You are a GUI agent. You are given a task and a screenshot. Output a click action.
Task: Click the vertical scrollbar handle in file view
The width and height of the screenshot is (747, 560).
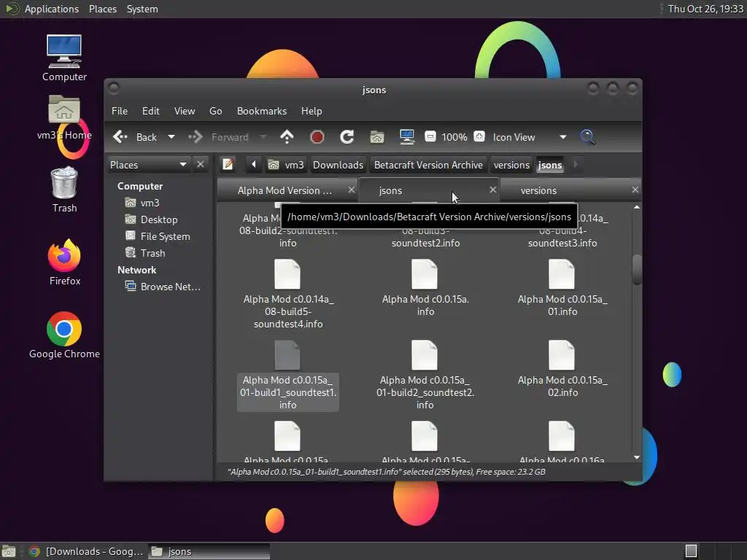pos(636,270)
